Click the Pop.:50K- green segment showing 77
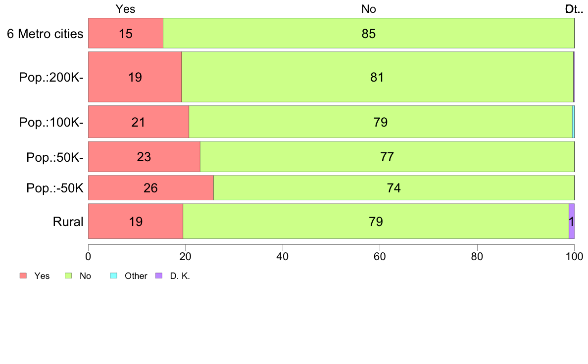The image size is (588, 364). tap(387, 157)
